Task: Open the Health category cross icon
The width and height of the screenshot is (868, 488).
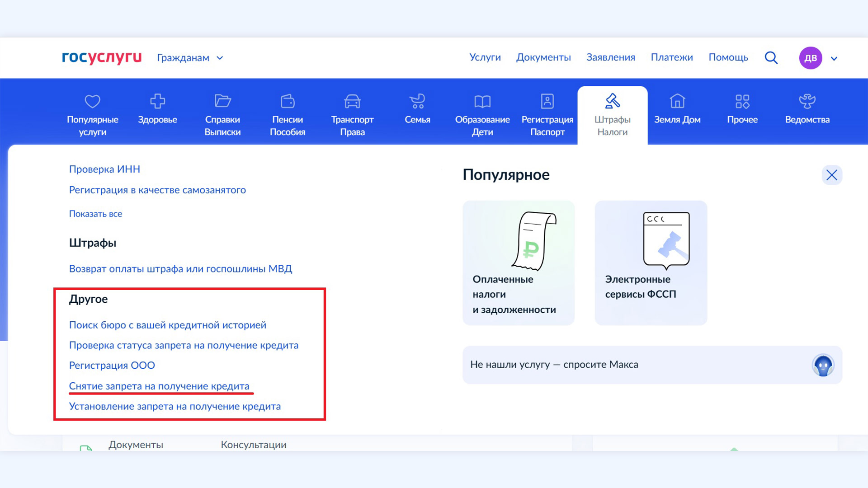Action: coord(157,101)
